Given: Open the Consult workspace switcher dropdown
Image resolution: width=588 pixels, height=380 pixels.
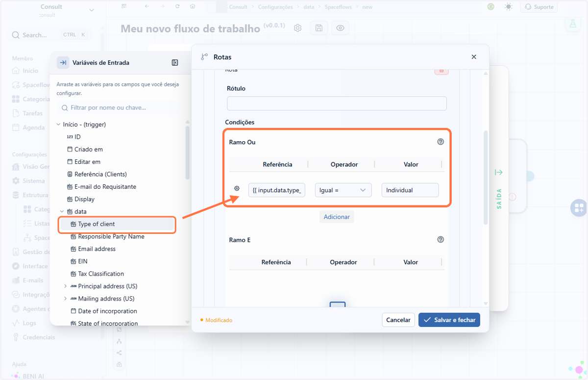Looking at the screenshot, I should (92, 10).
